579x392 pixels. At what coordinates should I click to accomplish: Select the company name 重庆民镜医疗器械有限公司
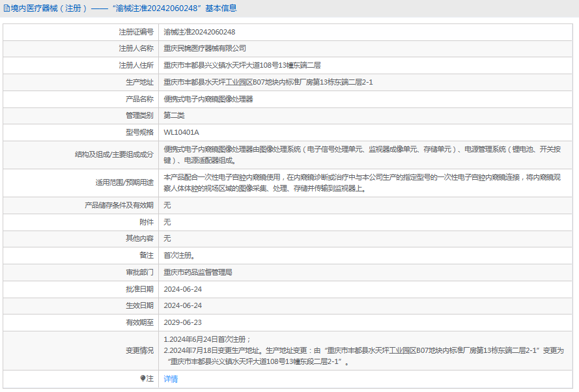coord(205,48)
